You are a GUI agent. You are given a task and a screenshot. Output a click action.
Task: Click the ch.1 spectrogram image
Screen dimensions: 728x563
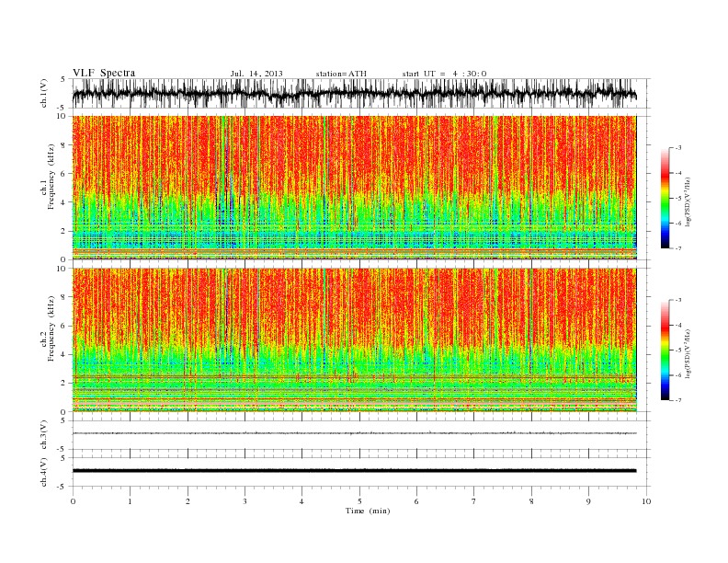coord(354,188)
